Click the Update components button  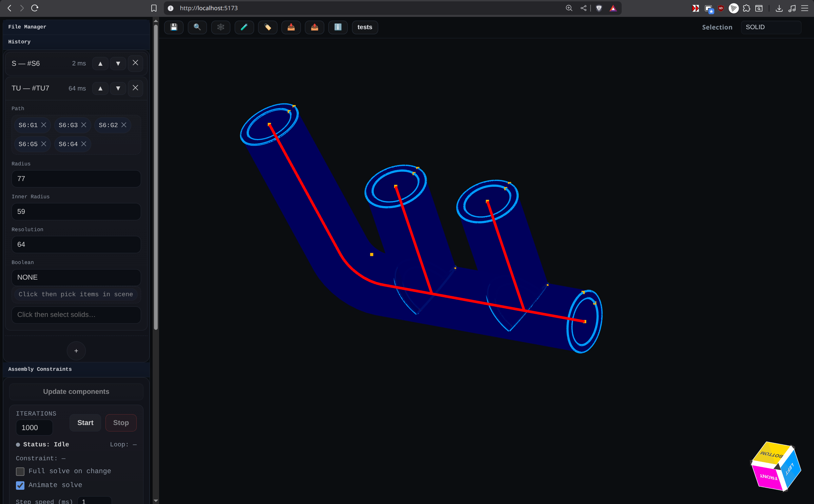tap(76, 391)
